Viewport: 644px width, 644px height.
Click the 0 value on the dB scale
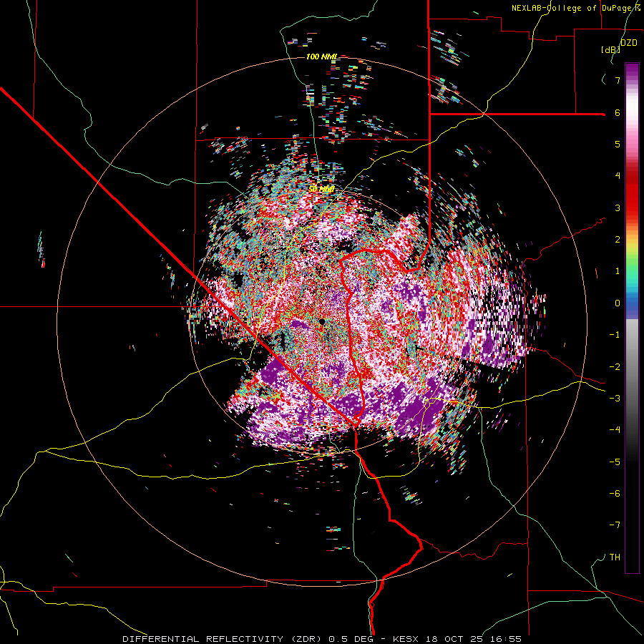point(618,303)
